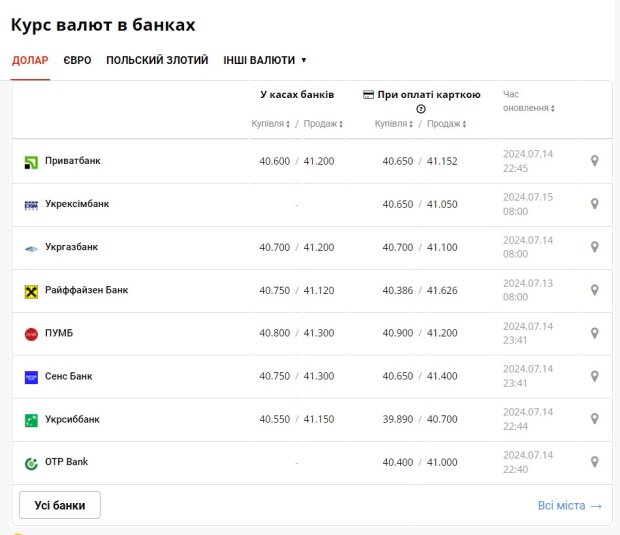Sort by cash desk Продаж rate
The height and width of the screenshot is (535, 620).
[x=323, y=124]
